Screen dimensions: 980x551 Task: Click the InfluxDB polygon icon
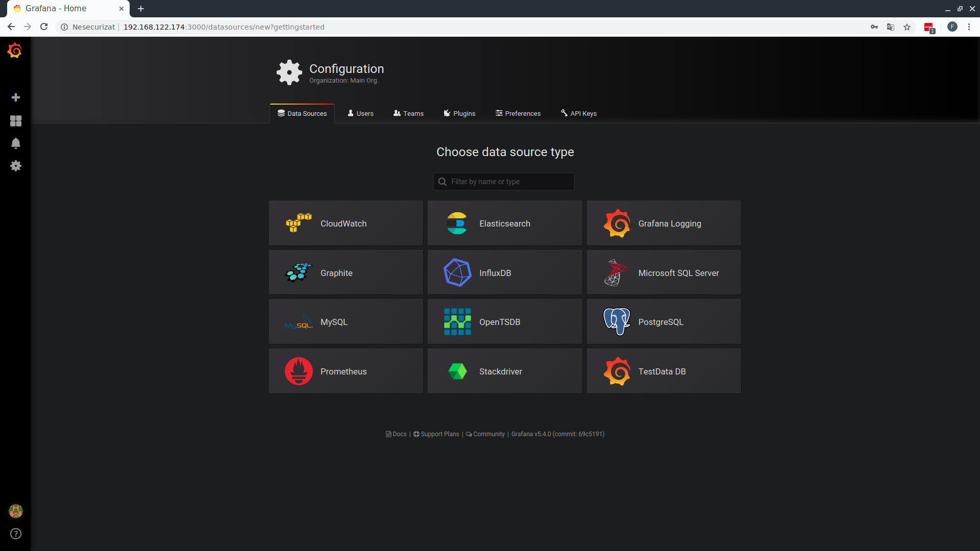coord(457,272)
